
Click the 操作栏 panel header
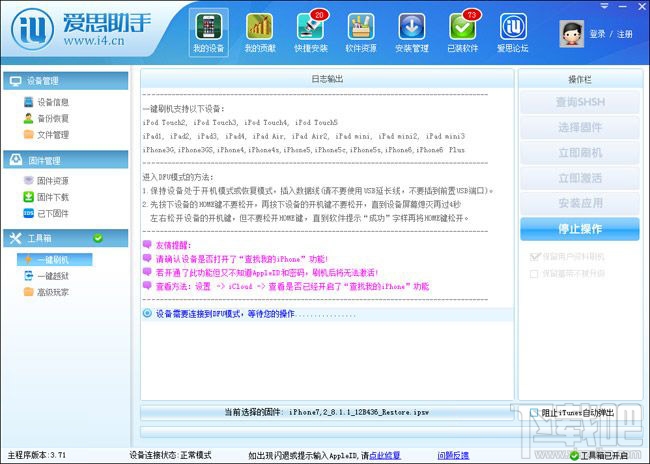pyautogui.click(x=580, y=79)
